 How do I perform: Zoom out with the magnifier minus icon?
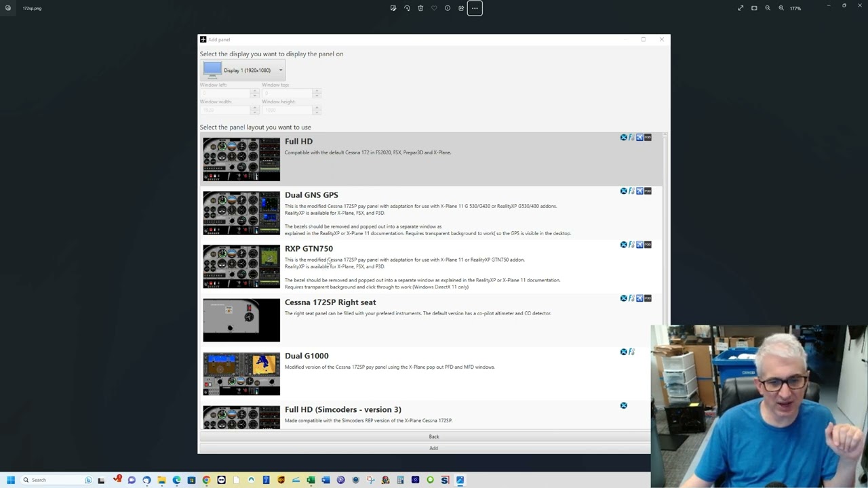click(x=768, y=8)
